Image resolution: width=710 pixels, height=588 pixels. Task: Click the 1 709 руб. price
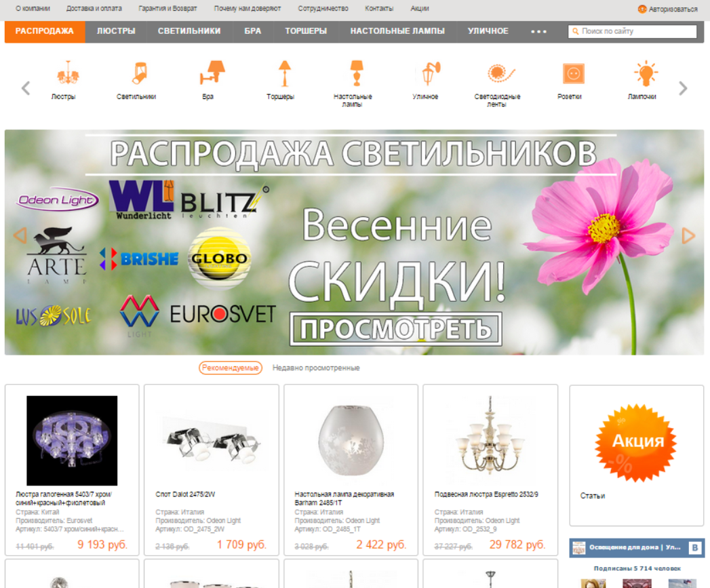[242, 545]
